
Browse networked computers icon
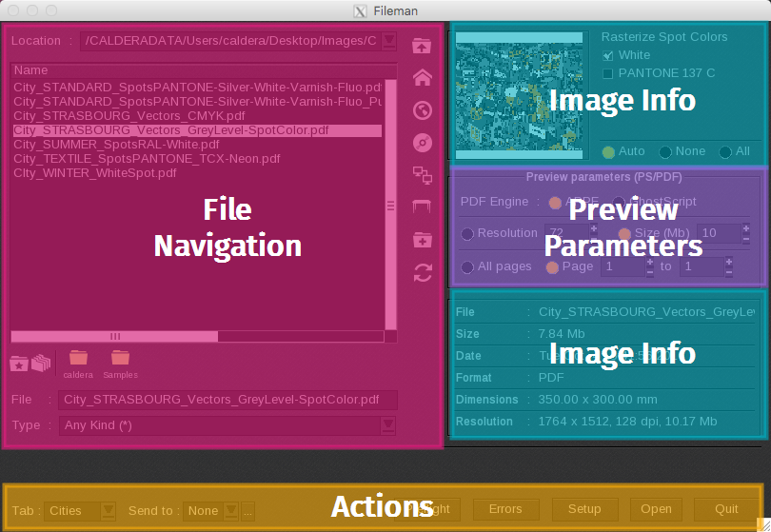pyautogui.click(x=422, y=174)
